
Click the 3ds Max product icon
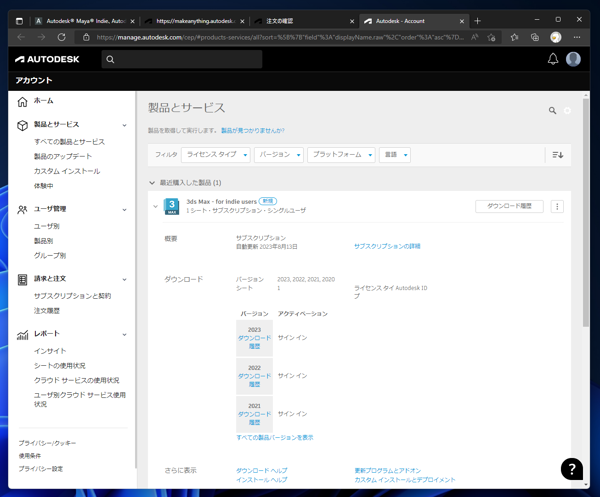tap(172, 207)
